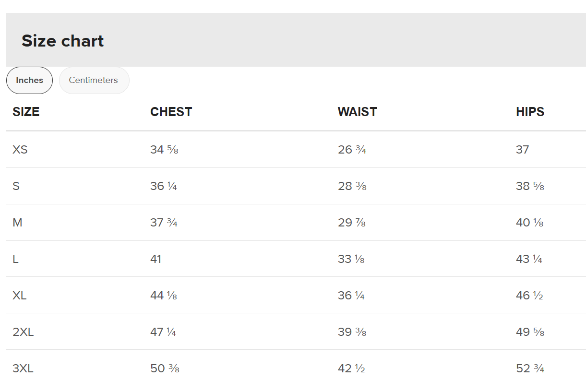Image resolution: width=586 pixels, height=392 pixels.
Task: Click the SIZE column header
Action: pyautogui.click(x=26, y=112)
